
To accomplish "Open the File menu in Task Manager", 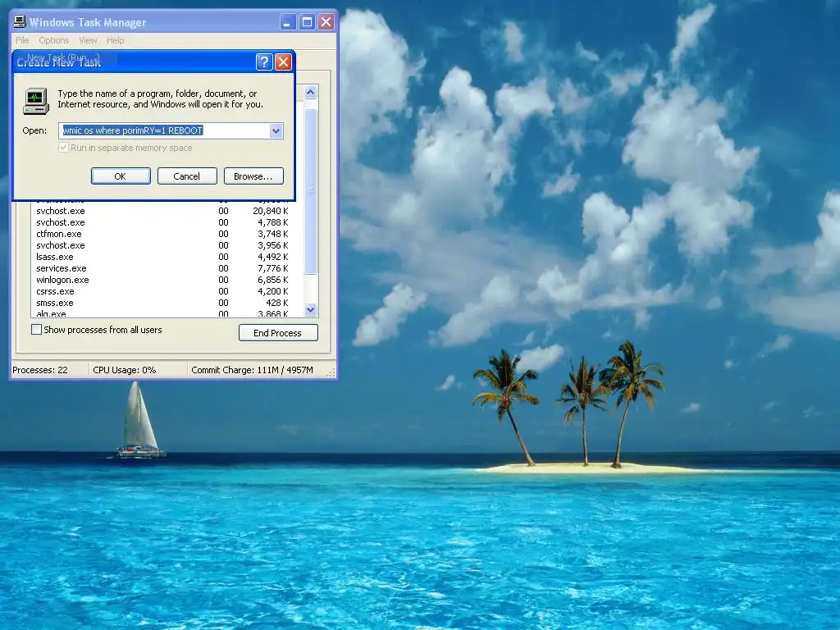I will (22, 40).
